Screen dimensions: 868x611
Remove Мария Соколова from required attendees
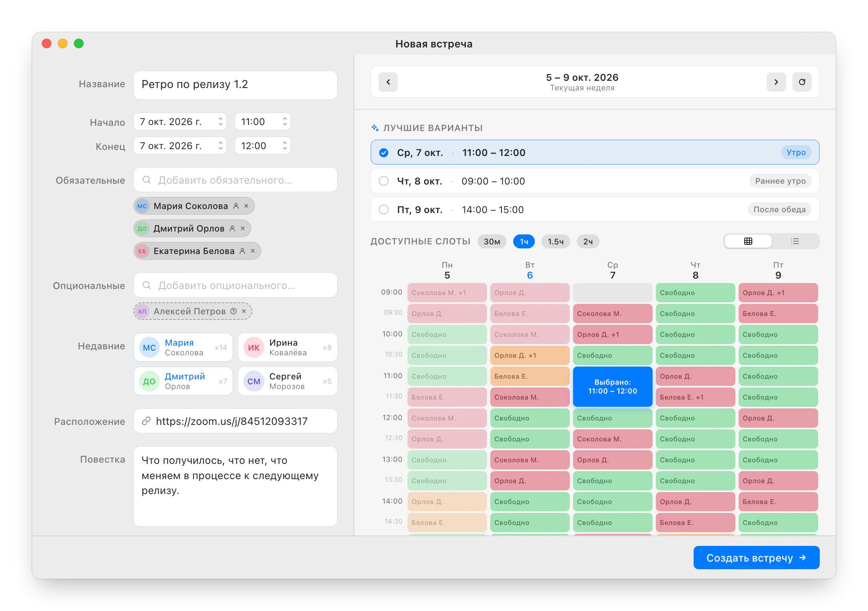click(246, 206)
